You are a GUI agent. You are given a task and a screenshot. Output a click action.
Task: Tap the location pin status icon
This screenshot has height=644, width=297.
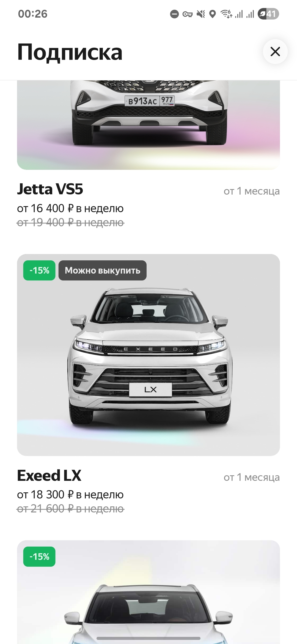213,14
